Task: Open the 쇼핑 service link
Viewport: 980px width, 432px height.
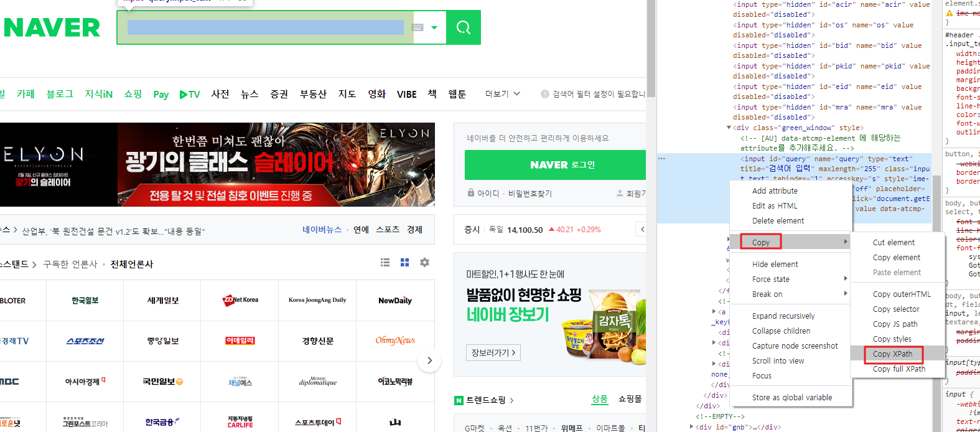Action: (133, 94)
